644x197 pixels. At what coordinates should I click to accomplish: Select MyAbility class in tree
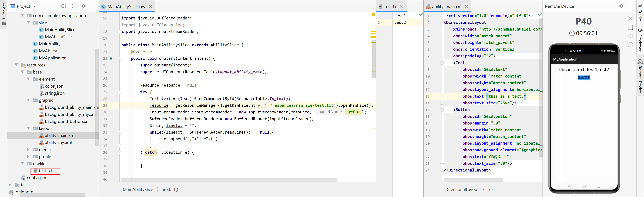(48, 51)
